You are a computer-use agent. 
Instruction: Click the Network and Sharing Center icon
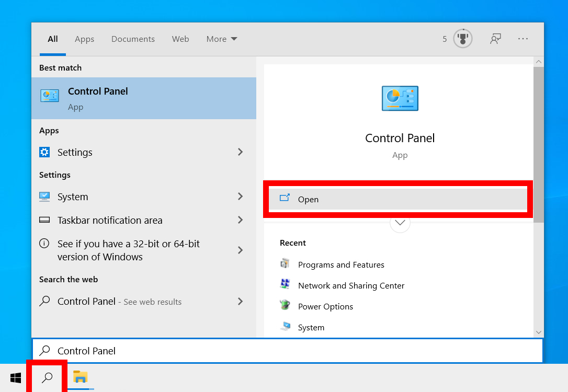(285, 284)
